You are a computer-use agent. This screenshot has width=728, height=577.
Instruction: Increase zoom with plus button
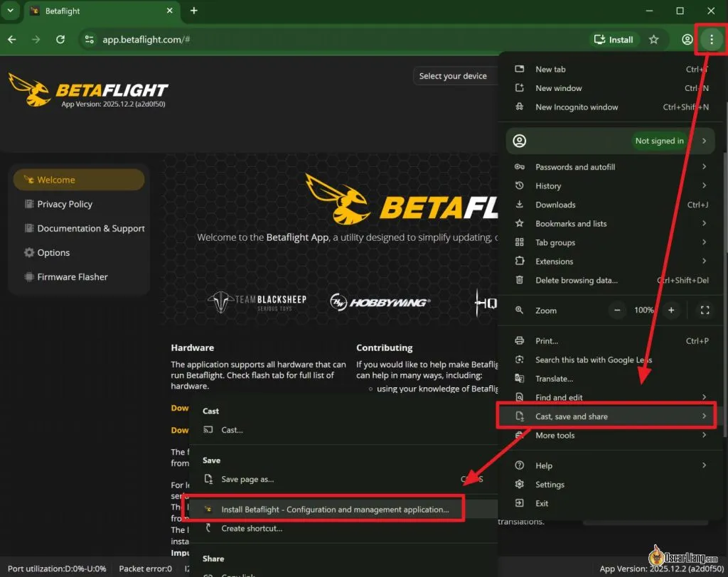tap(670, 311)
